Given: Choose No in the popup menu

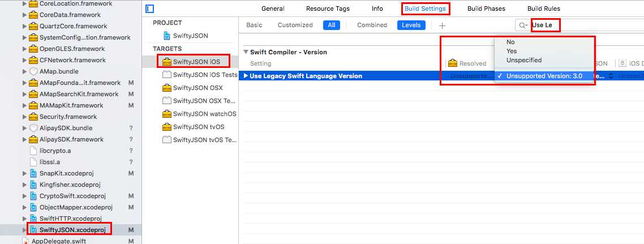Looking at the screenshot, I should [x=544, y=42].
